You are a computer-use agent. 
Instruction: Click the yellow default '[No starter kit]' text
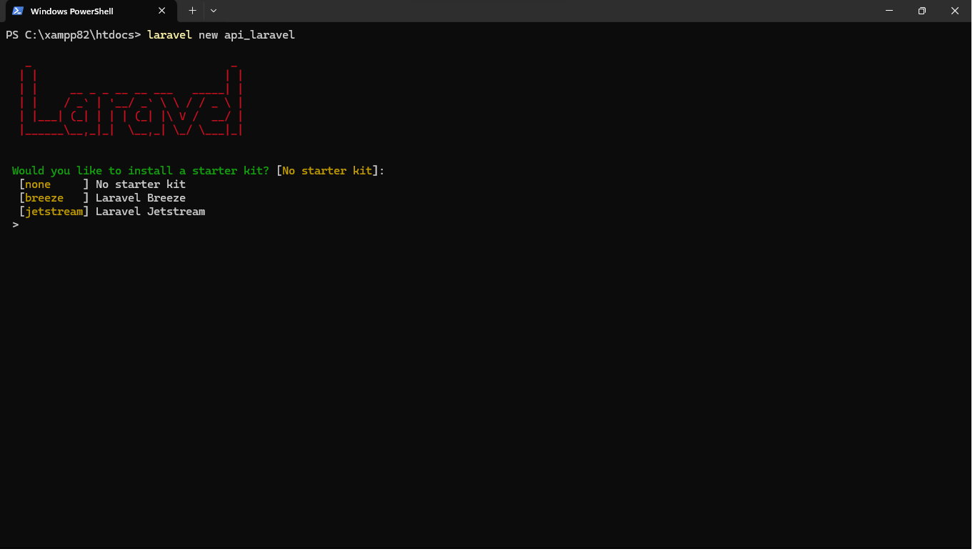327,171
